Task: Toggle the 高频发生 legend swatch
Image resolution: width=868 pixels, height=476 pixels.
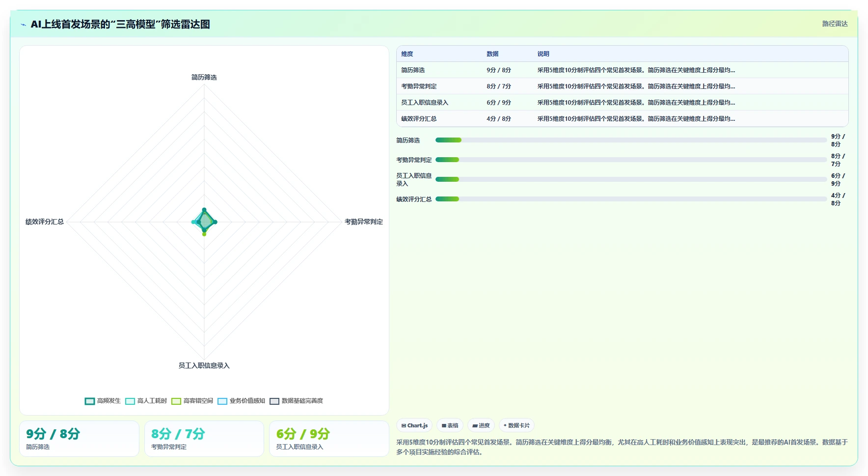Action: pos(90,401)
